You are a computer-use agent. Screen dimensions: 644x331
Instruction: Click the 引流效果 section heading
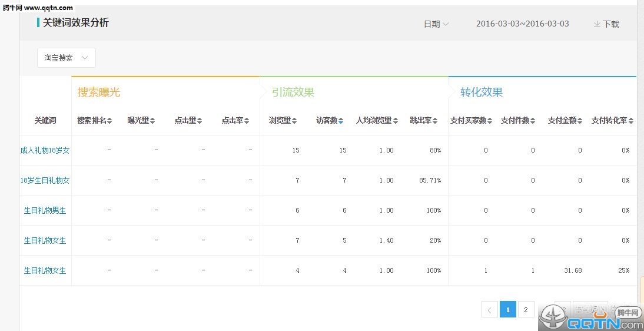tap(293, 92)
